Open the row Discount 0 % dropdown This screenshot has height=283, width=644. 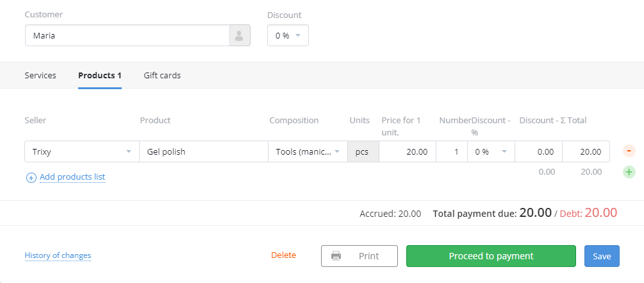pyautogui.click(x=491, y=151)
